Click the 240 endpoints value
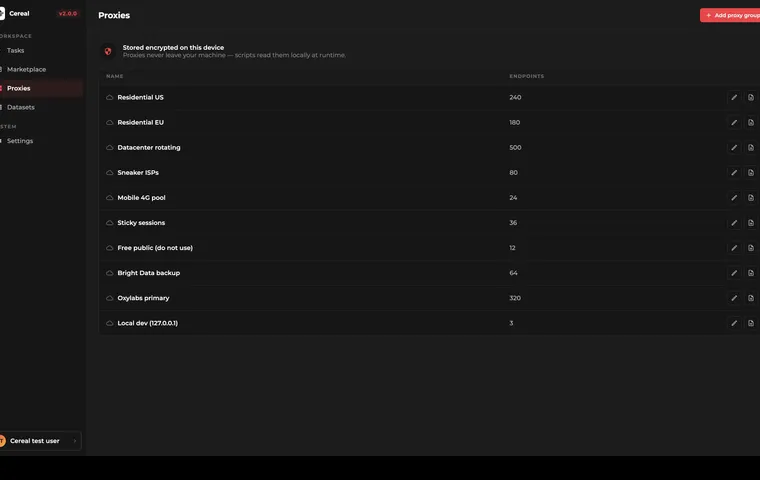This screenshot has width=760, height=480. 515,97
